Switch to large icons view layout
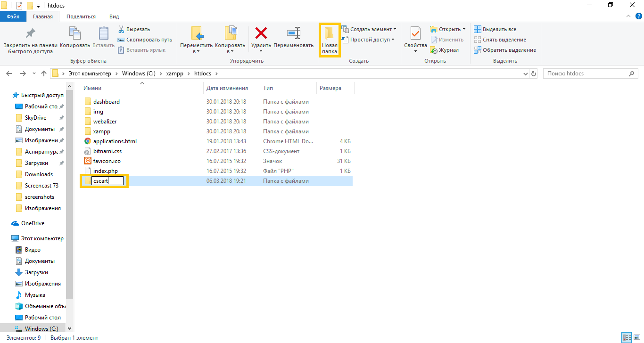Screen dimensions: 644x343 point(637,337)
